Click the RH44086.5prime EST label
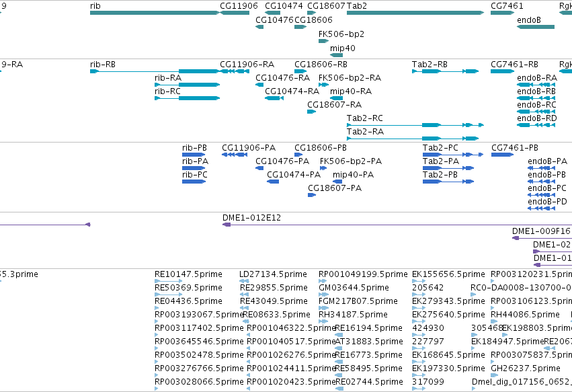Screen dimensions: 572x392 tap(525, 315)
